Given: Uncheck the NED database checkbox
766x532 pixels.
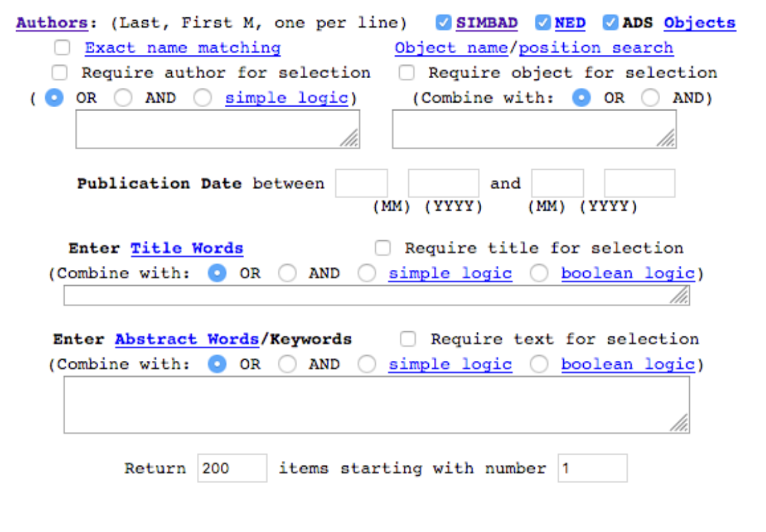Looking at the screenshot, I should click(543, 23).
